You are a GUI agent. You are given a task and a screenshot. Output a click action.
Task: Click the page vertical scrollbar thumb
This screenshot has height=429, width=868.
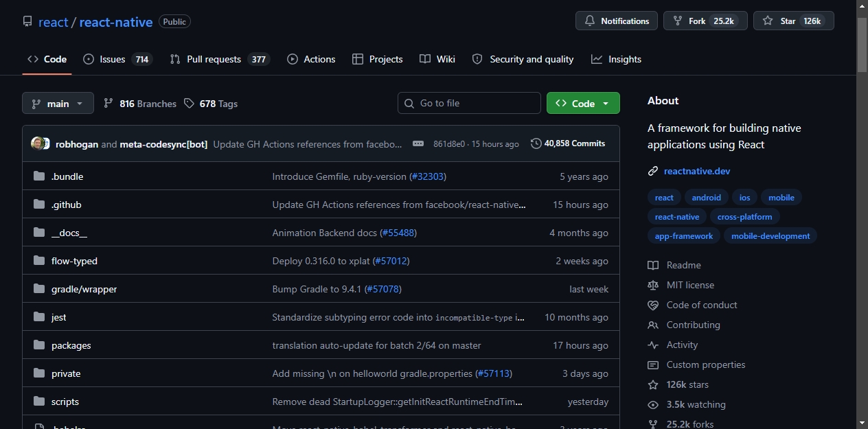(862, 44)
